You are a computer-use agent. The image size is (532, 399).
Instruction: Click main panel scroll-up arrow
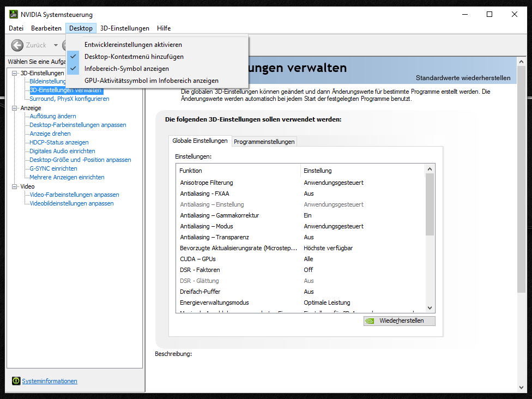point(521,62)
